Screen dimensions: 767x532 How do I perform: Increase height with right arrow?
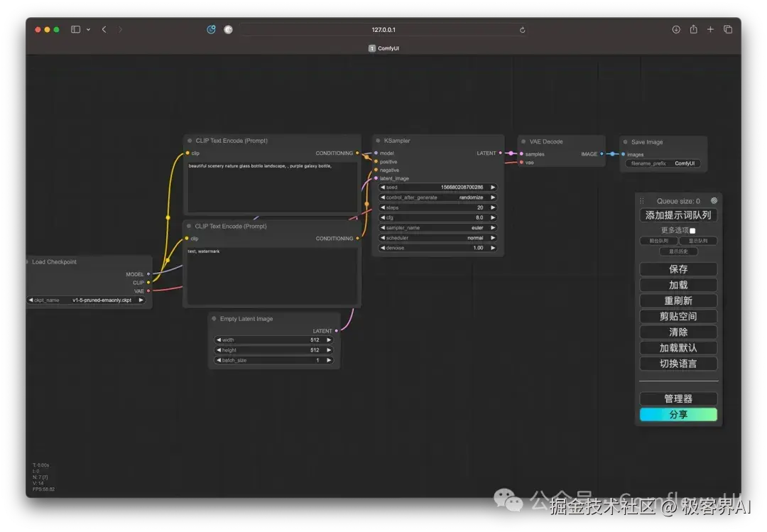point(329,350)
